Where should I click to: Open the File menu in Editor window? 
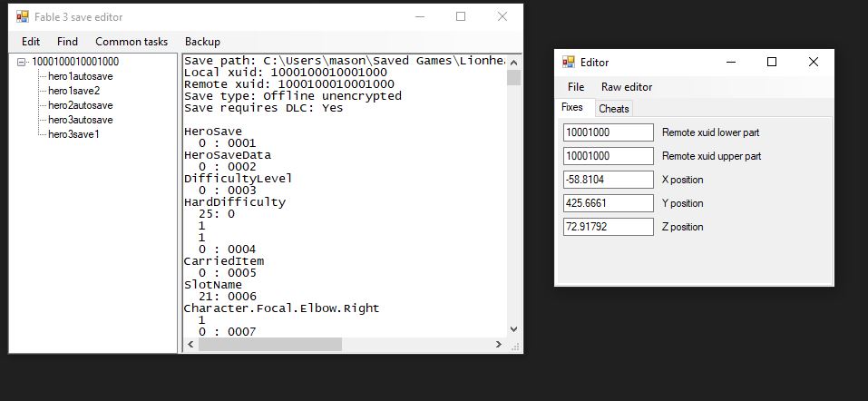[576, 87]
